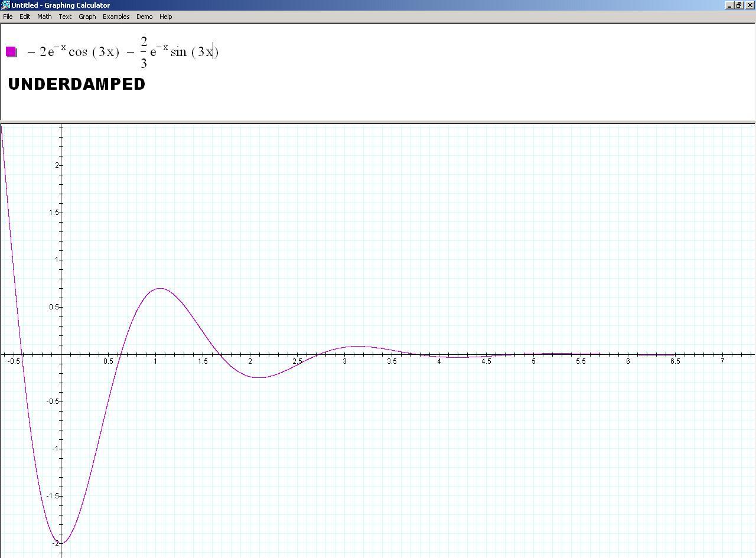
Task: Place cursor in the cos(3x) equation term
Action: tap(93, 52)
